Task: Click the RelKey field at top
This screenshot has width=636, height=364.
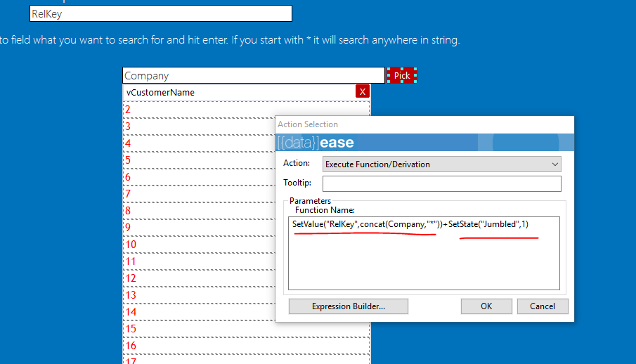Action: pyautogui.click(x=160, y=13)
